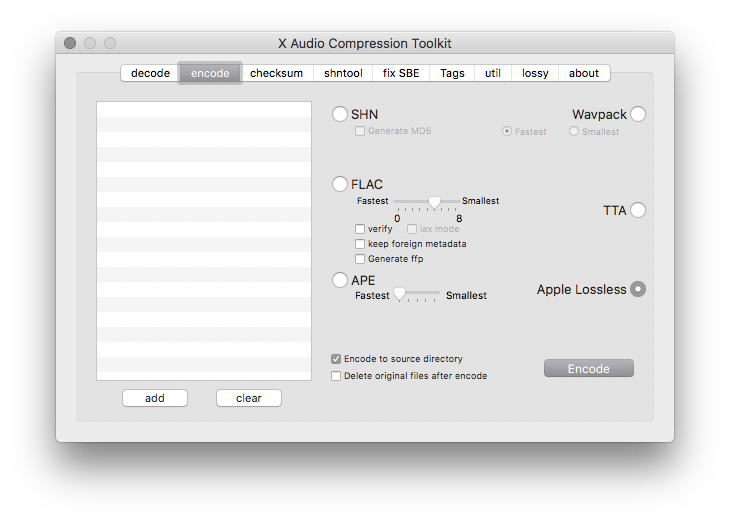Screen dimensions: 730x522
Task: Select FLAC as output format
Action: coord(340,184)
